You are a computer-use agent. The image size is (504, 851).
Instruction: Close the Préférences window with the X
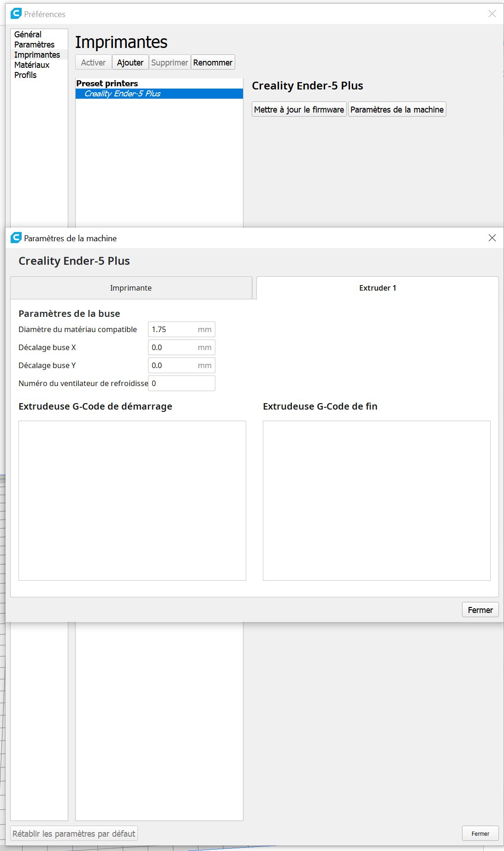492,14
